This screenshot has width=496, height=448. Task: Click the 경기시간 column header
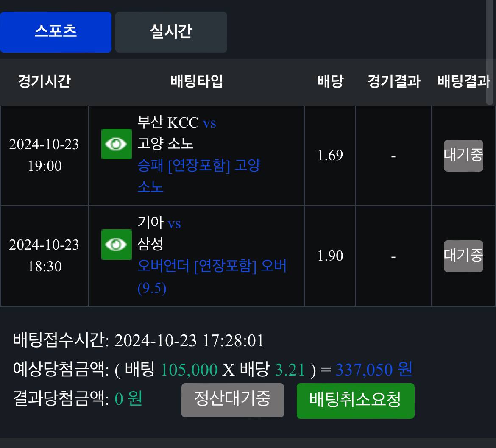coord(44,81)
